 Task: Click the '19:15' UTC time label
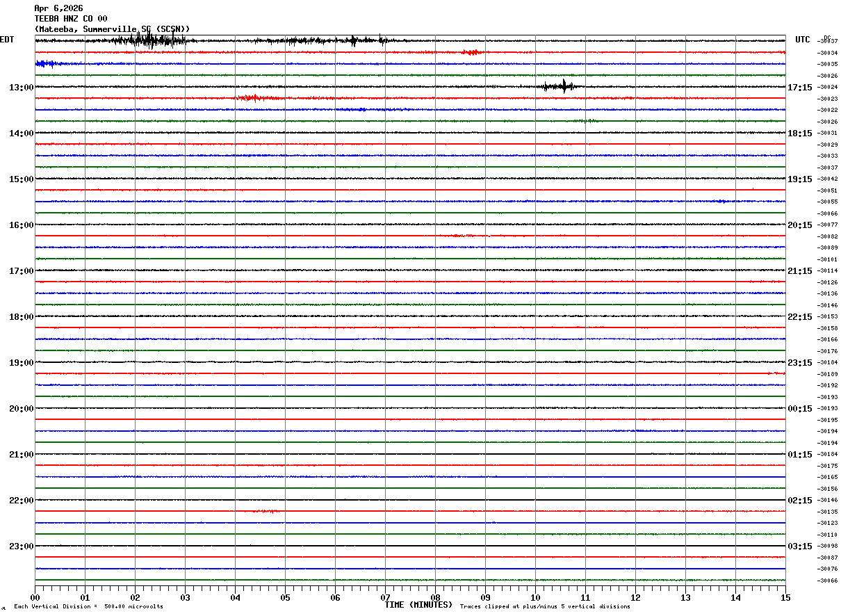[799, 179]
